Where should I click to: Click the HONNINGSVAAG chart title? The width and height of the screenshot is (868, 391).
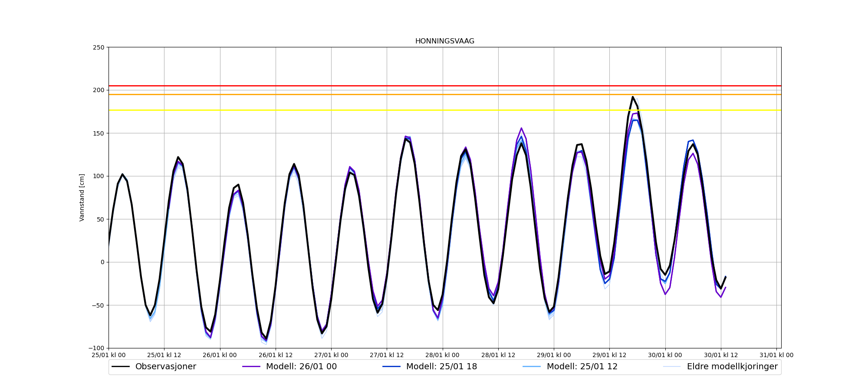tap(444, 41)
